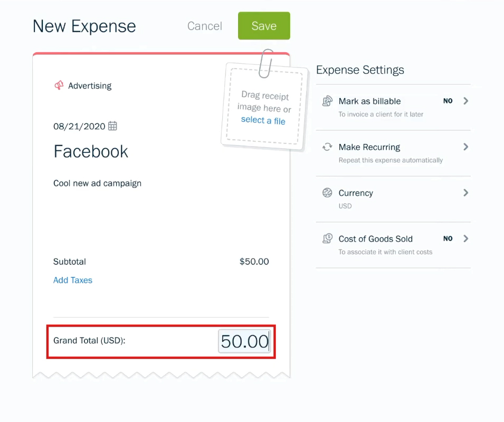504x422 pixels.
Task: Save the new expense
Action: (x=264, y=26)
